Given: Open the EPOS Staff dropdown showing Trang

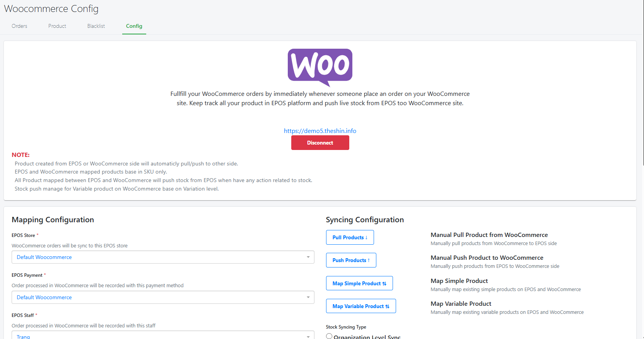Looking at the screenshot, I should pos(163,336).
